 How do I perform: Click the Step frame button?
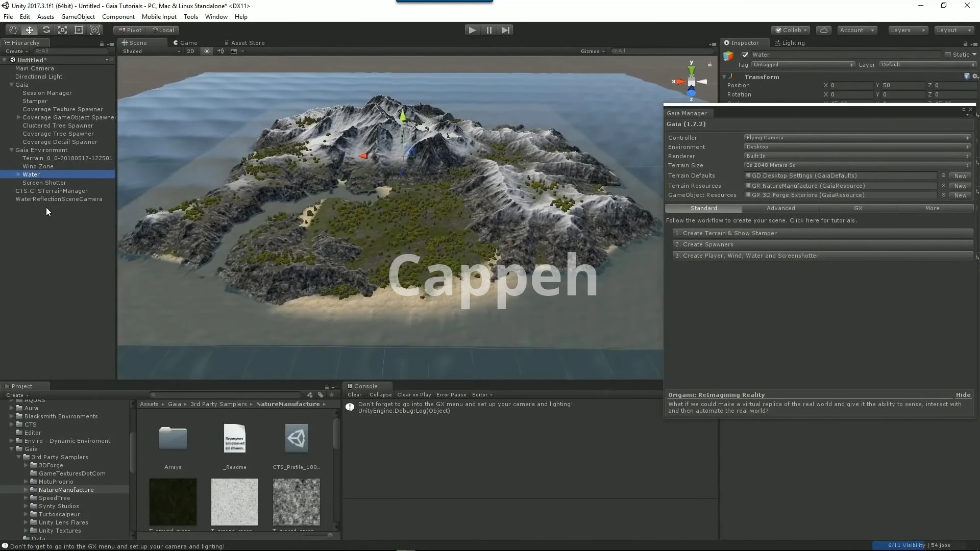point(505,30)
